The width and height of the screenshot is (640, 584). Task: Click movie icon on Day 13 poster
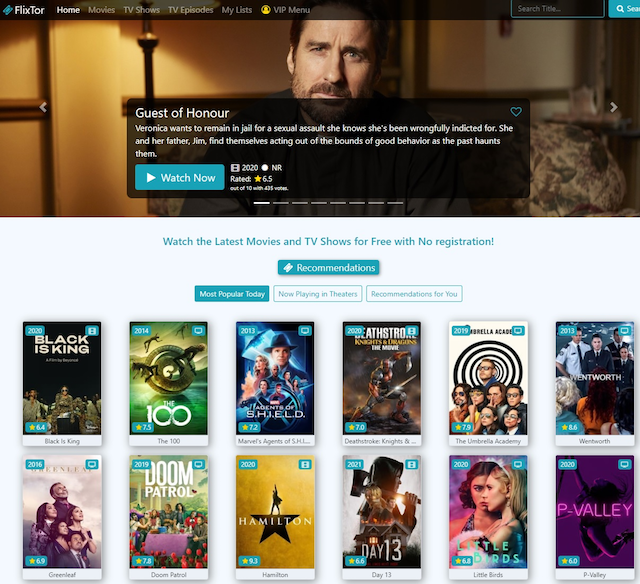point(411,464)
